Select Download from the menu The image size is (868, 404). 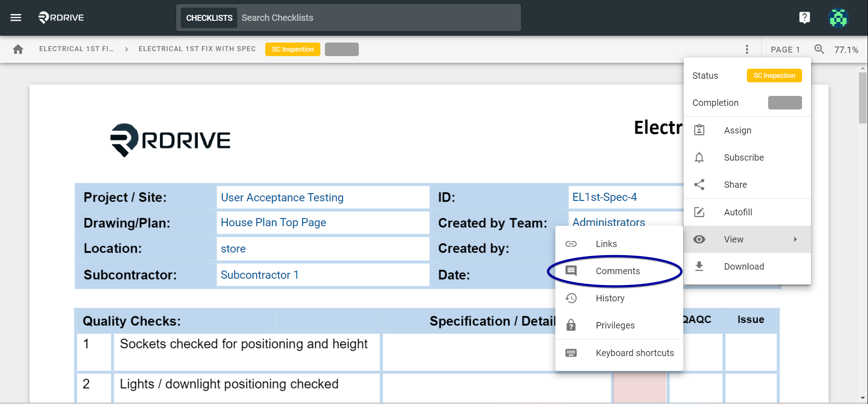pos(747,266)
